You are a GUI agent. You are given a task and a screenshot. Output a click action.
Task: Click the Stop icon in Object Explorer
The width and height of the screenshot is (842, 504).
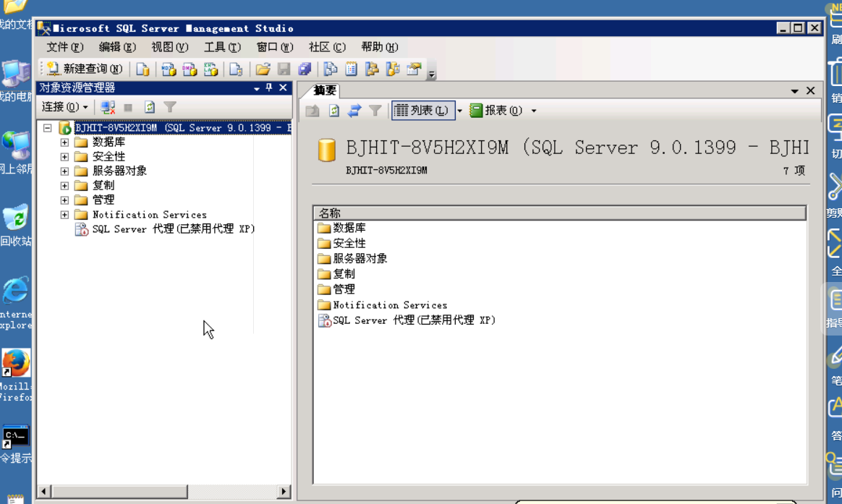(128, 107)
